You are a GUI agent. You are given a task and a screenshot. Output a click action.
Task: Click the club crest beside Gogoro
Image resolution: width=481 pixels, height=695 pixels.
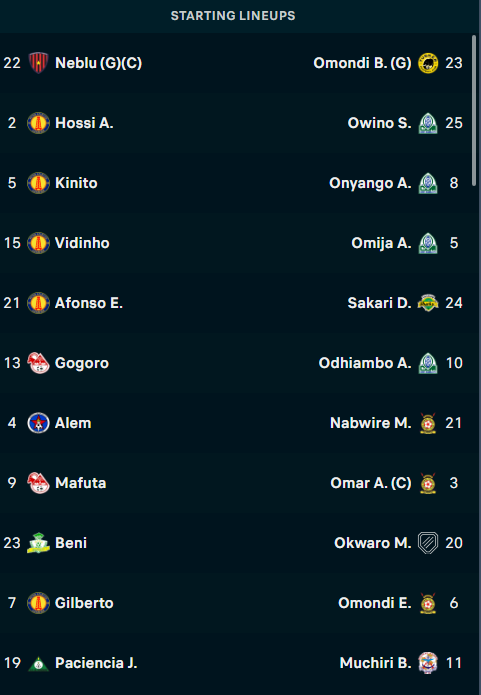(38, 363)
